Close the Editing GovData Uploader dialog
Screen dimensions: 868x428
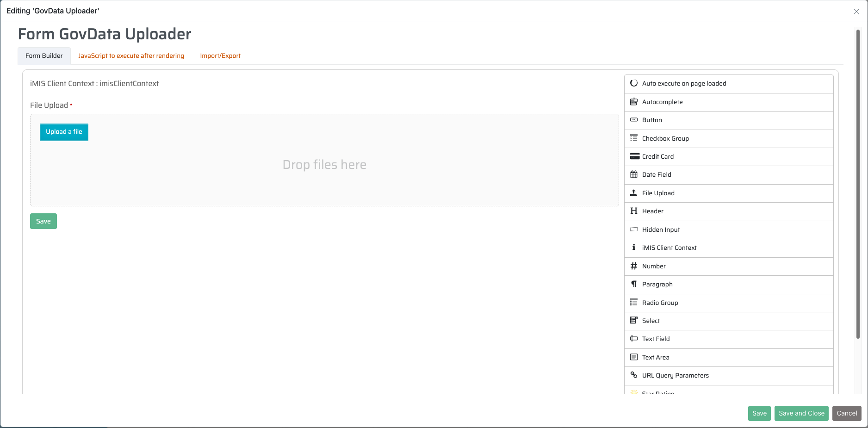point(856,12)
